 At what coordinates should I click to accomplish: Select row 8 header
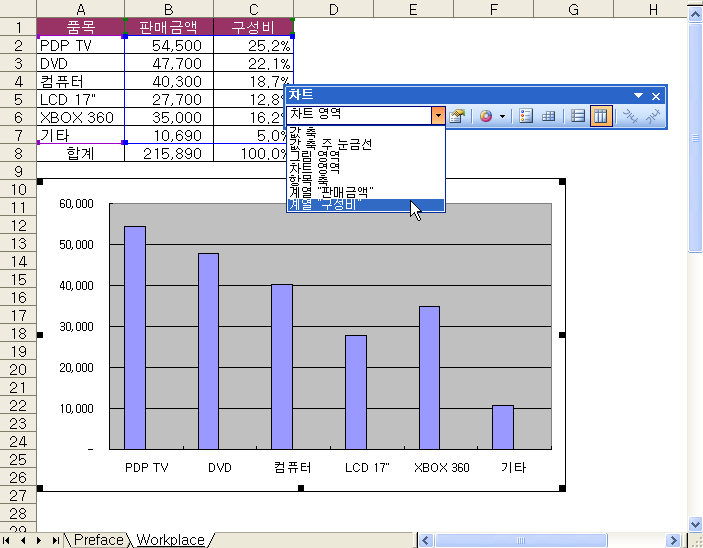point(18,153)
